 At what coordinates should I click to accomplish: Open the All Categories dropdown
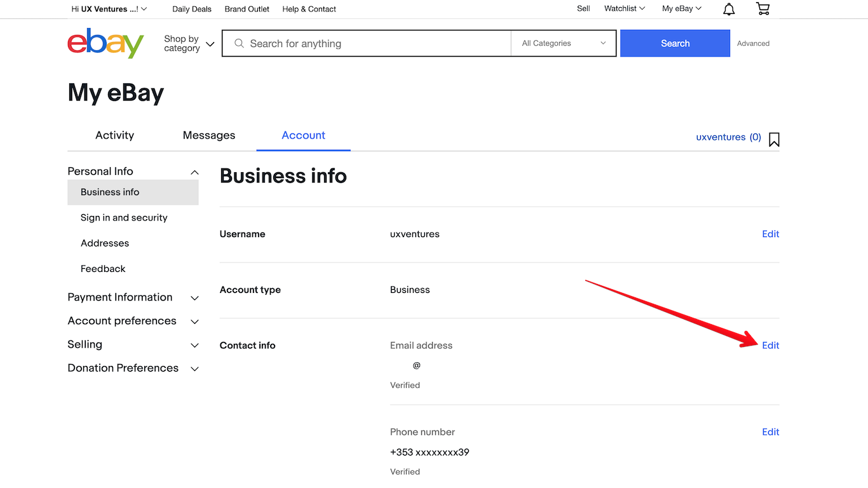[x=564, y=43]
